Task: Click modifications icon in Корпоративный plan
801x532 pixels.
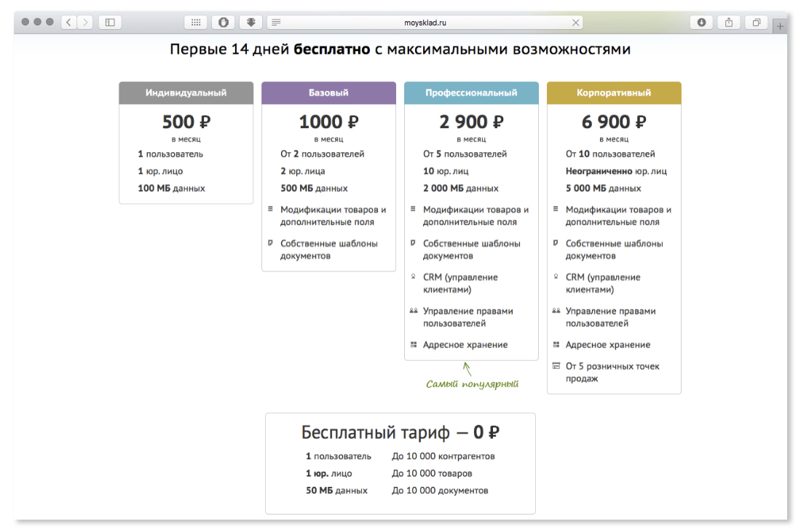Action: [x=556, y=209]
